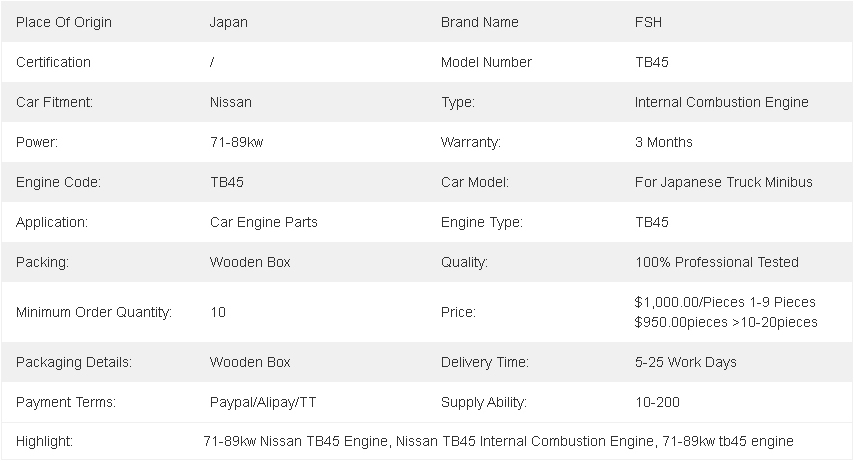854x461 pixels.
Task: Click the '$1,000.00/Pieces 1-9 Pieces' price line
Action: point(724,302)
